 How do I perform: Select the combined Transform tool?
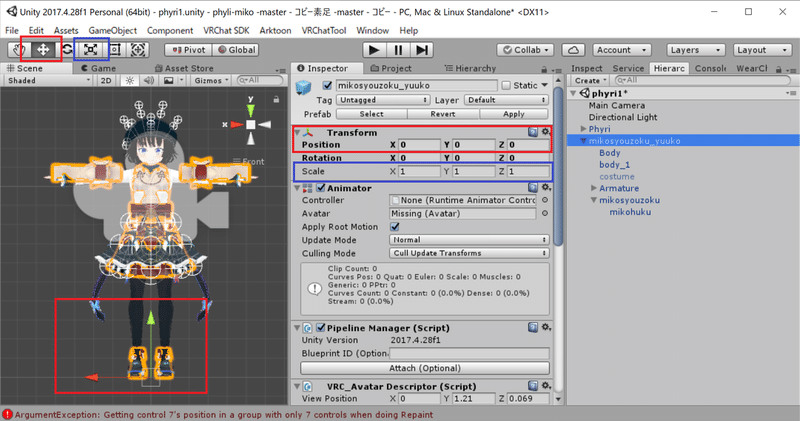tap(138, 49)
